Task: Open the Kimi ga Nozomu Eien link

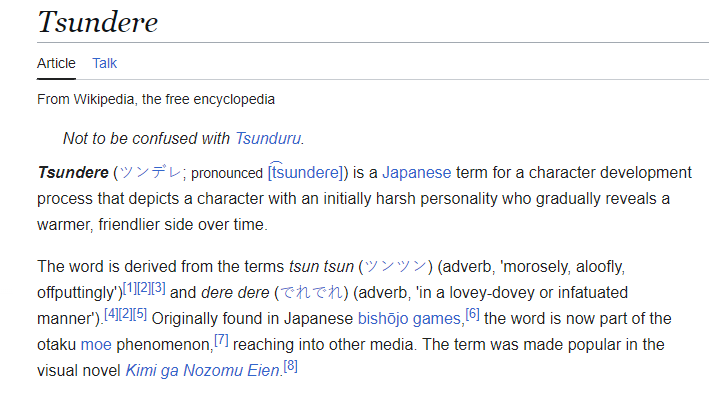Action: pos(203,371)
